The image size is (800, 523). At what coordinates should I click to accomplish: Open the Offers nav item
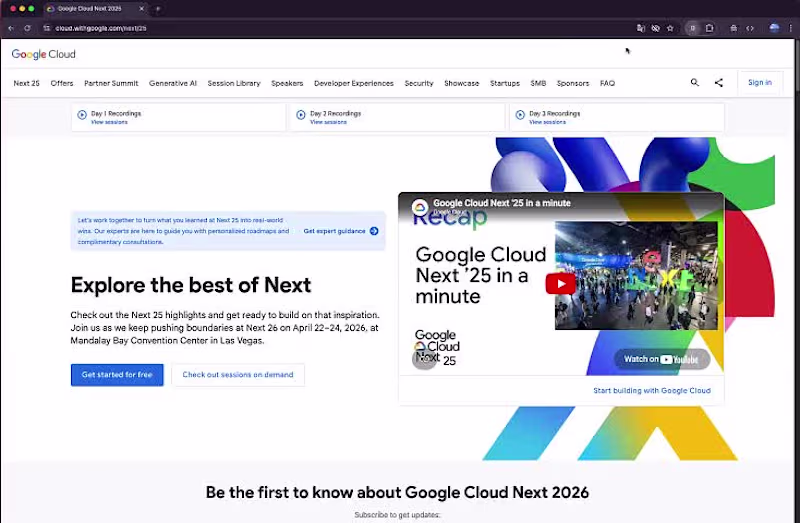pyautogui.click(x=62, y=83)
